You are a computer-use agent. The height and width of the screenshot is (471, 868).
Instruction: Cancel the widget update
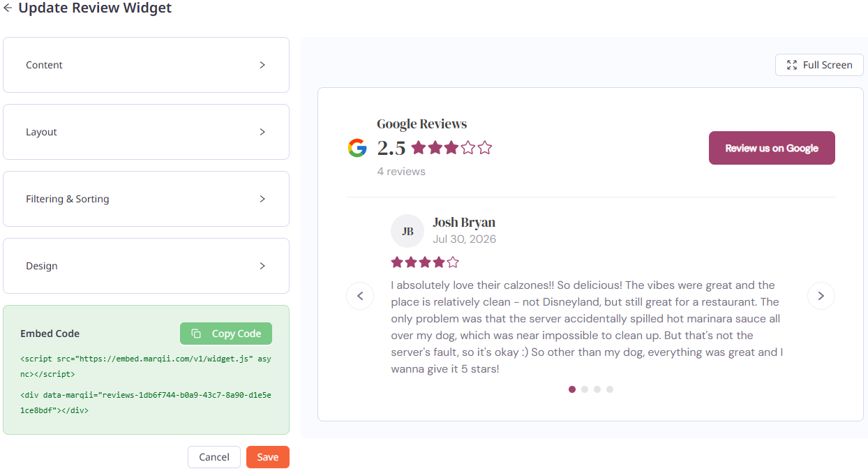(x=214, y=457)
